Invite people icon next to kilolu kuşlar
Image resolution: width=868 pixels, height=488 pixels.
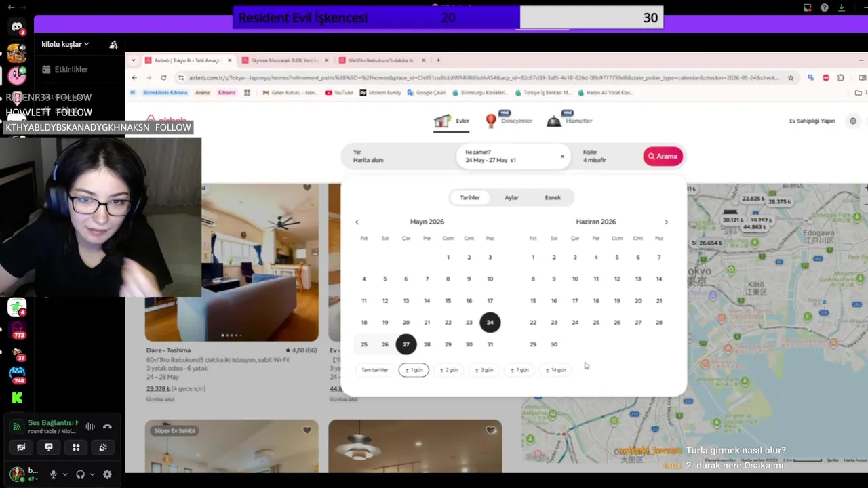(113, 45)
